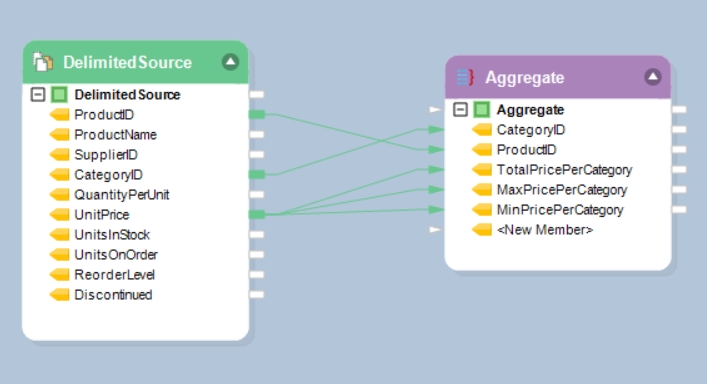Click yellow icon beside TotalPricePerCategory
The width and height of the screenshot is (707, 384).
(482, 170)
